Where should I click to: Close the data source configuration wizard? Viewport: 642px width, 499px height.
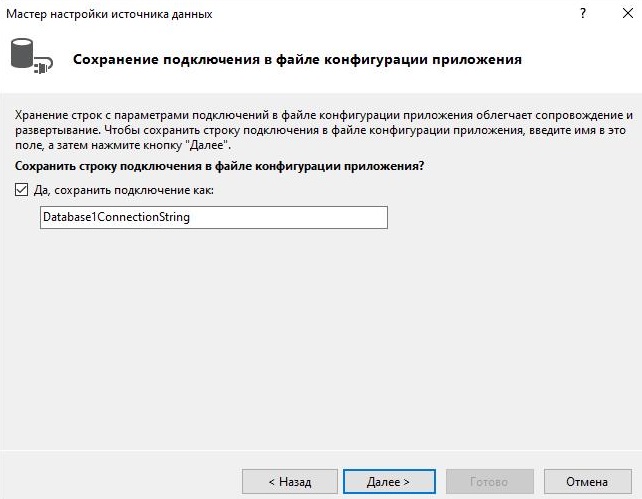pyautogui.click(x=627, y=14)
